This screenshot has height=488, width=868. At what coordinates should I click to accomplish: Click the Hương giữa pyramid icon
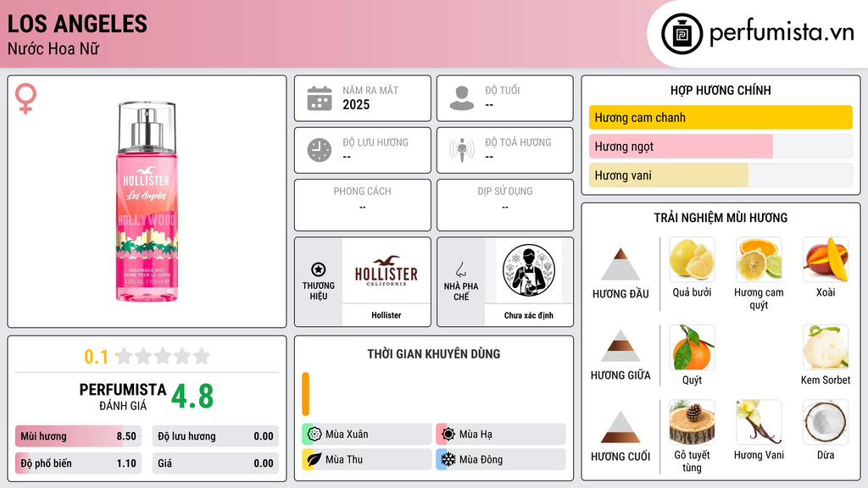(620, 346)
